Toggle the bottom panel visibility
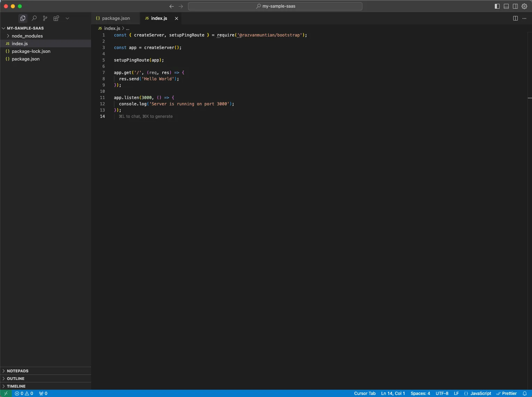532x397 pixels. pos(506,6)
